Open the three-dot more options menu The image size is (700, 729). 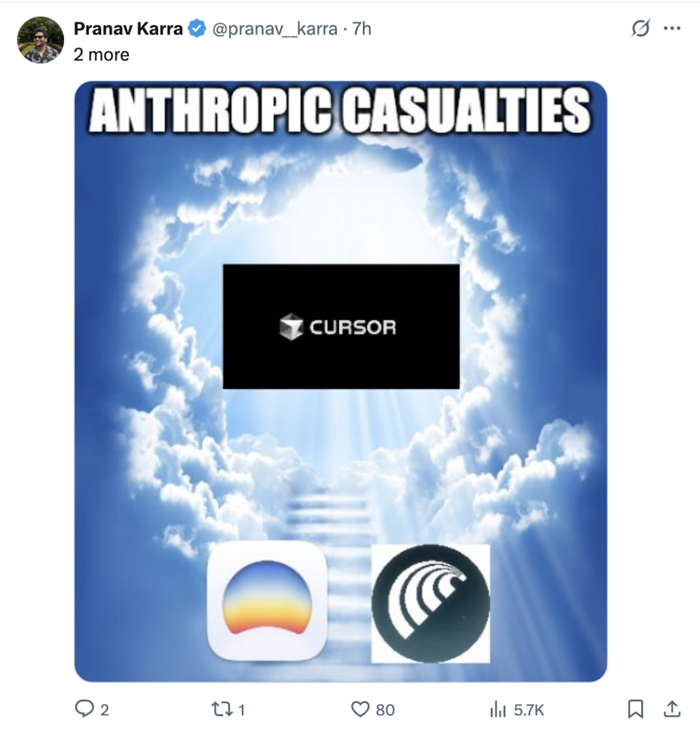[x=672, y=29]
